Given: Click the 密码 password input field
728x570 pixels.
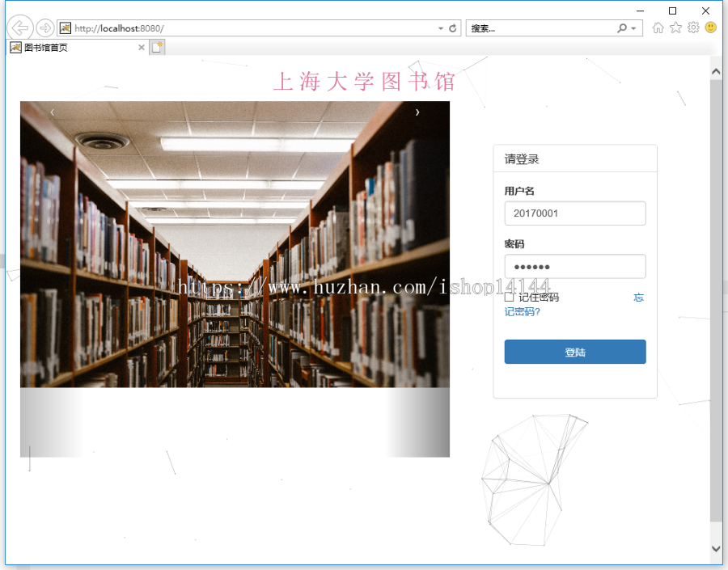Looking at the screenshot, I should [574, 266].
